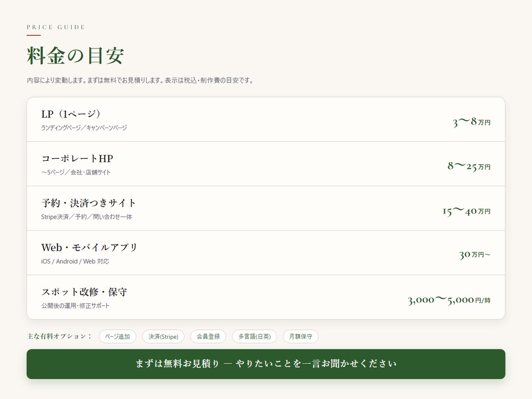The image size is (532, 399).
Task: Click the 'スポット改修・保守' row title
Action: point(84,292)
